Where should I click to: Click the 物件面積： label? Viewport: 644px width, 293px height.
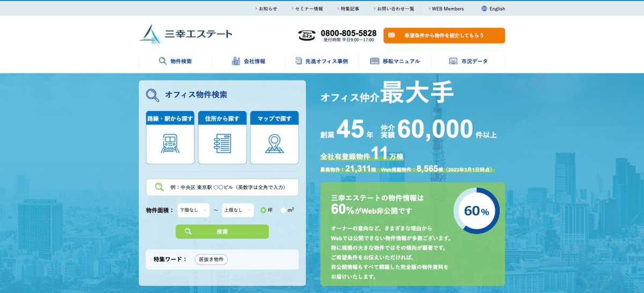click(160, 210)
